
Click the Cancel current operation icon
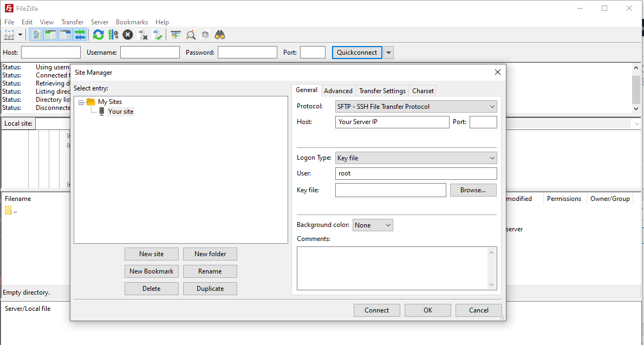point(128,35)
